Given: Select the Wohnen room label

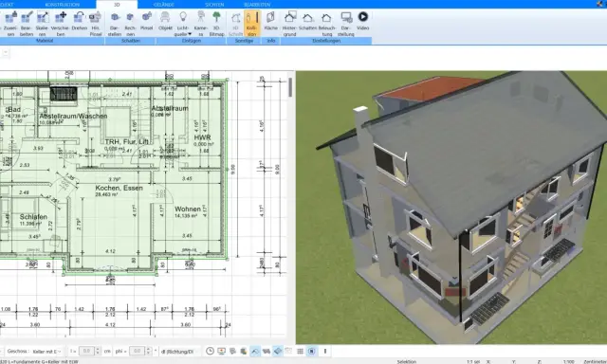Looking at the screenshot, I should click(188, 209).
